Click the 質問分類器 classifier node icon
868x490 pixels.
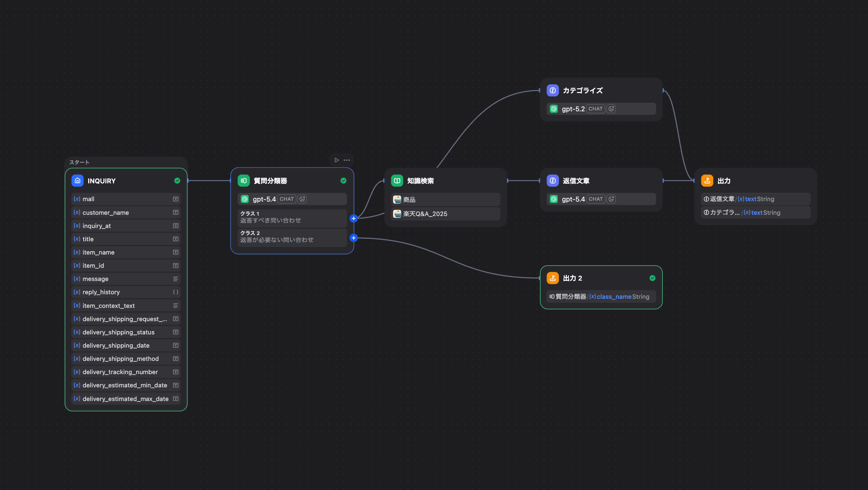(x=244, y=181)
